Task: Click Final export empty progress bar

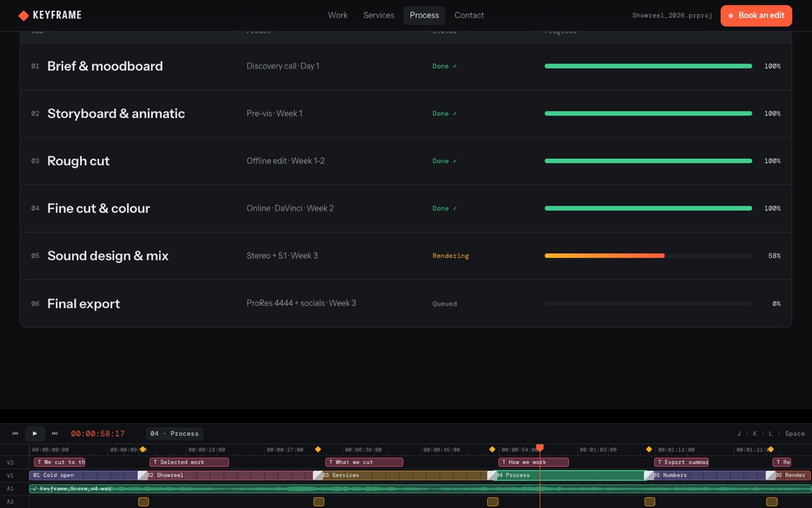Action: (648, 304)
